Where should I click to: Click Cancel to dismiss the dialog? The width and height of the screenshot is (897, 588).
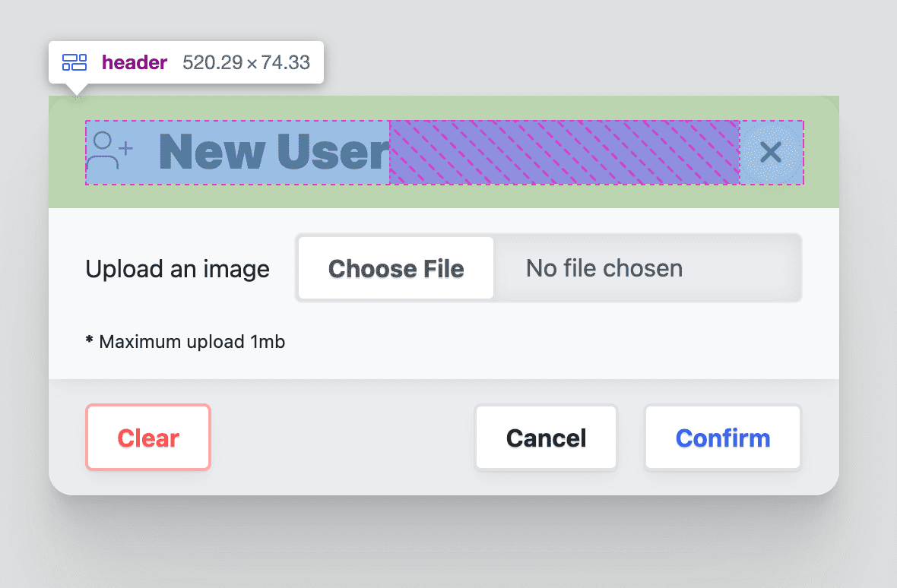(x=546, y=438)
